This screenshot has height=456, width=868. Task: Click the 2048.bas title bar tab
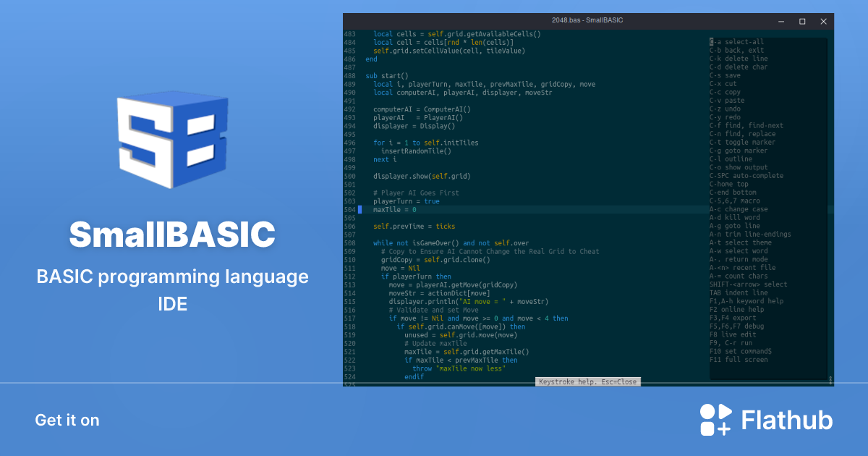[x=586, y=21]
